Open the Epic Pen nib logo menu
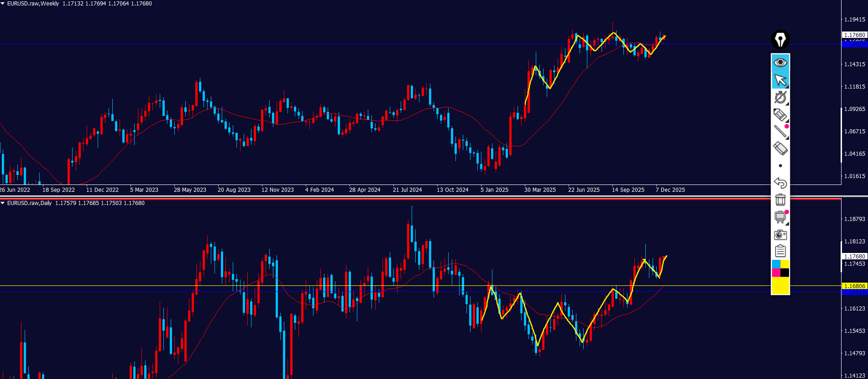Screen dimensions: 868x379 pos(780,40)
